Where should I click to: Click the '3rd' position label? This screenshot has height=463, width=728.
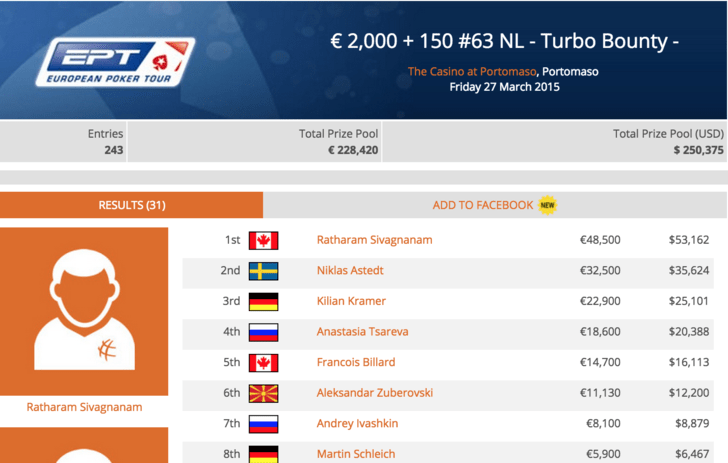pyautogui.click(x=231, y=301)
